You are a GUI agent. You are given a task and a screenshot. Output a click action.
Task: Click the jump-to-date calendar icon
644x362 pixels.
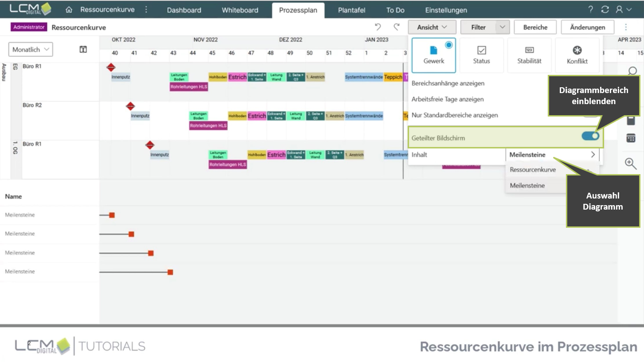(x=83, y=49)
